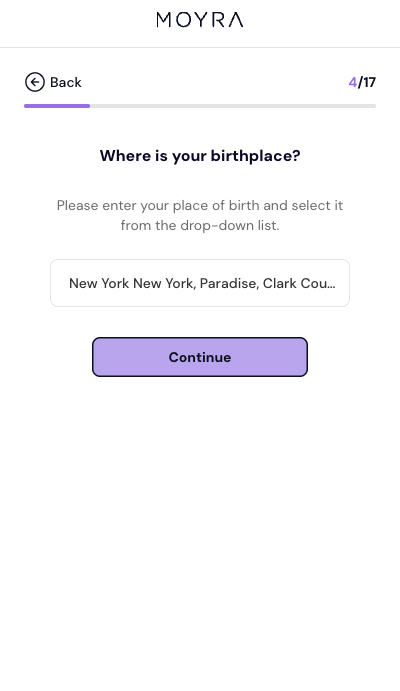Click the word "birthplace?" in the question title
Viewport: 400px width, 691px height.
[256, 156]
